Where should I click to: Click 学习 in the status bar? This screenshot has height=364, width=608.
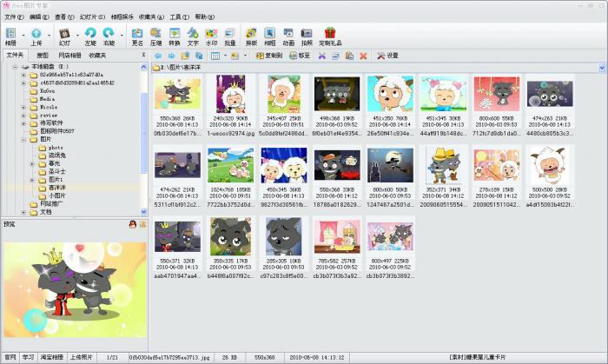pyautogui.click(x=28, y=357)
